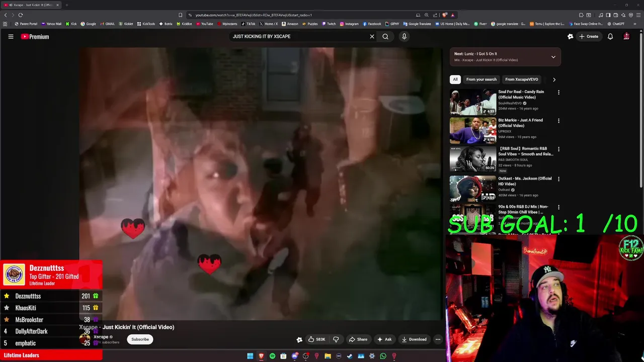Open options for Ms. Jackson video
Image resolution: width=644 pixels, height=362 pixels.
point(558,179)
